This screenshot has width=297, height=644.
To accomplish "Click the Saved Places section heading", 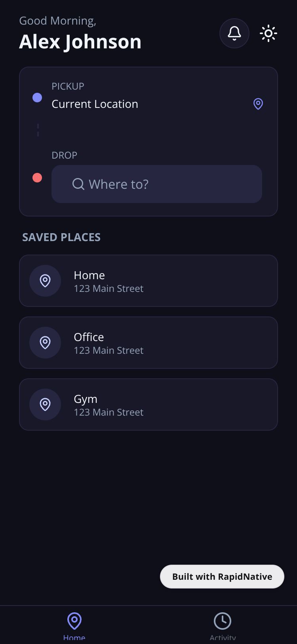I will click(61, 237).
